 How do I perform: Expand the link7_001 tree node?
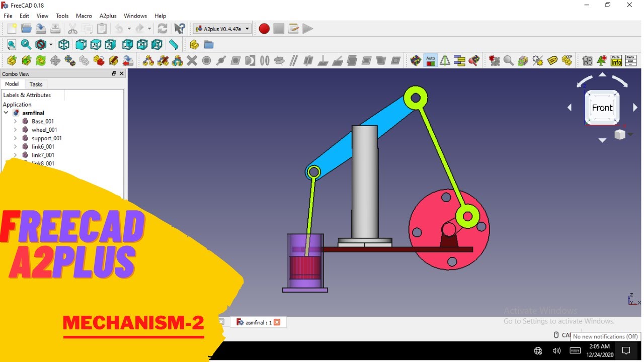[x=16, y=155]
